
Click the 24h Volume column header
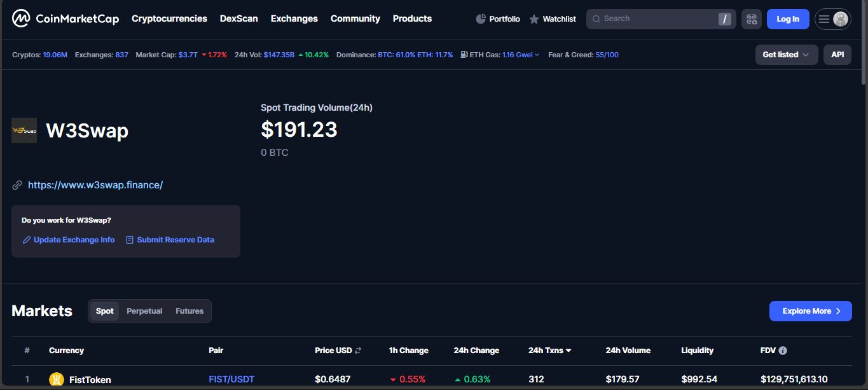[628, 351]
